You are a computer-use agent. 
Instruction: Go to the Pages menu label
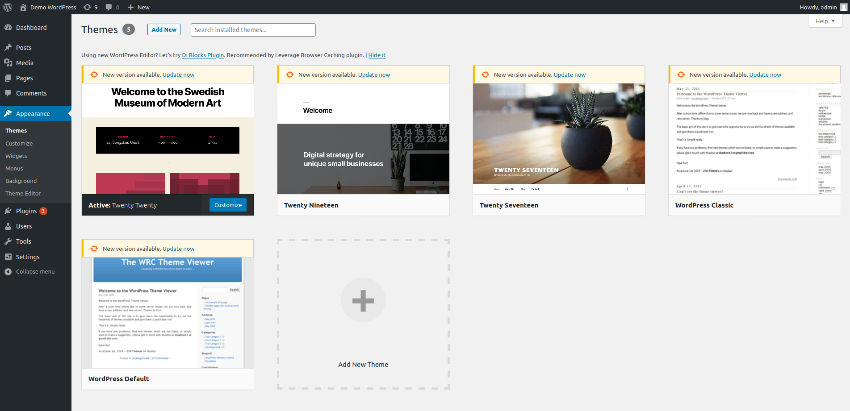point(24,78)
